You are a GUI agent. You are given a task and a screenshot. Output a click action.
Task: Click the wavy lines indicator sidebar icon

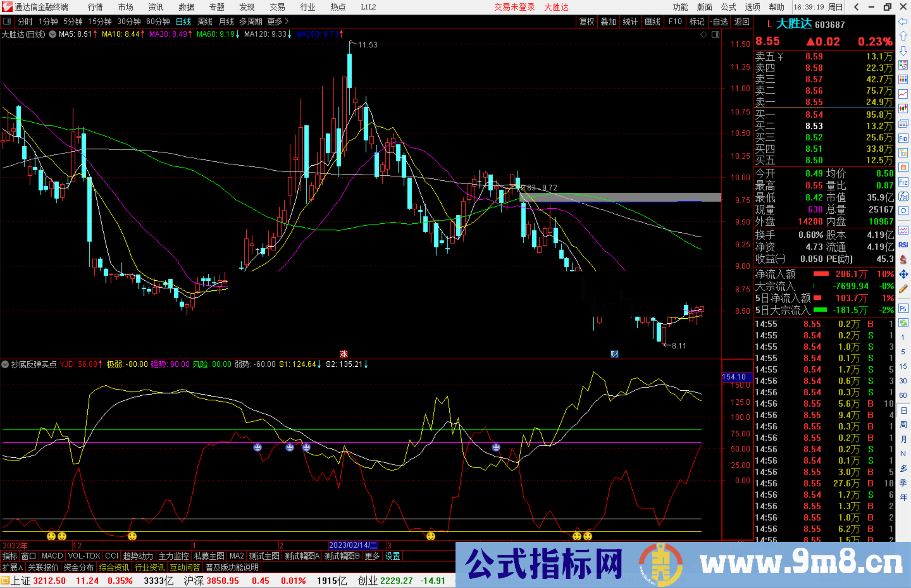(903, 230)
